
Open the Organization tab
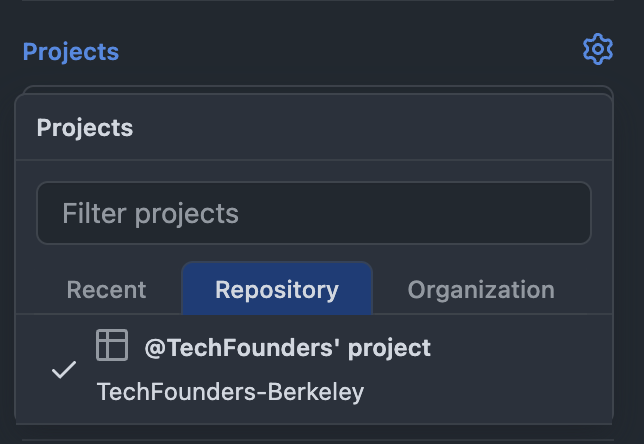[x=481, y=290]
